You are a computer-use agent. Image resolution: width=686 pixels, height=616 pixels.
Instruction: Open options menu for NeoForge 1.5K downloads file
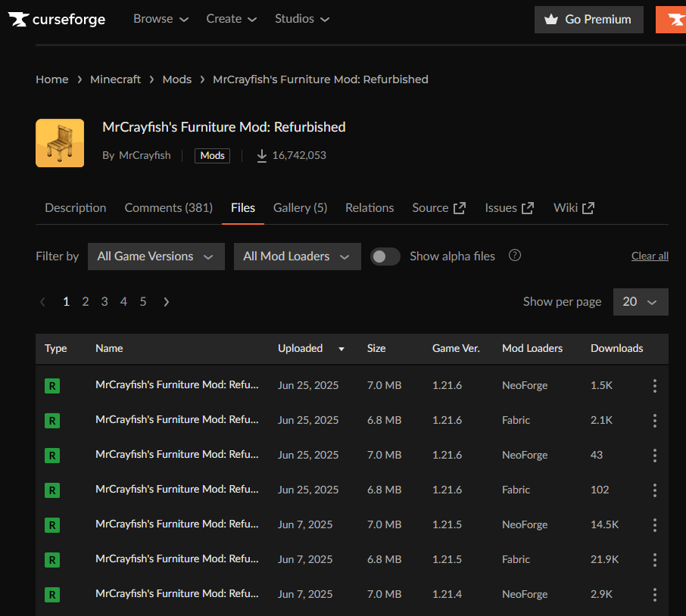[x=654, y=386]
